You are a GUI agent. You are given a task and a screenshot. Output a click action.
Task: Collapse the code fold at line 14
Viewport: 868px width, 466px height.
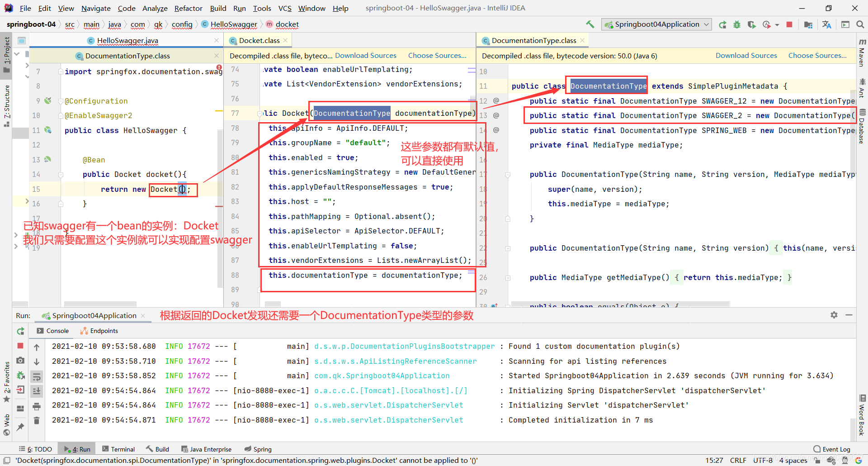[x=61, y=174]
